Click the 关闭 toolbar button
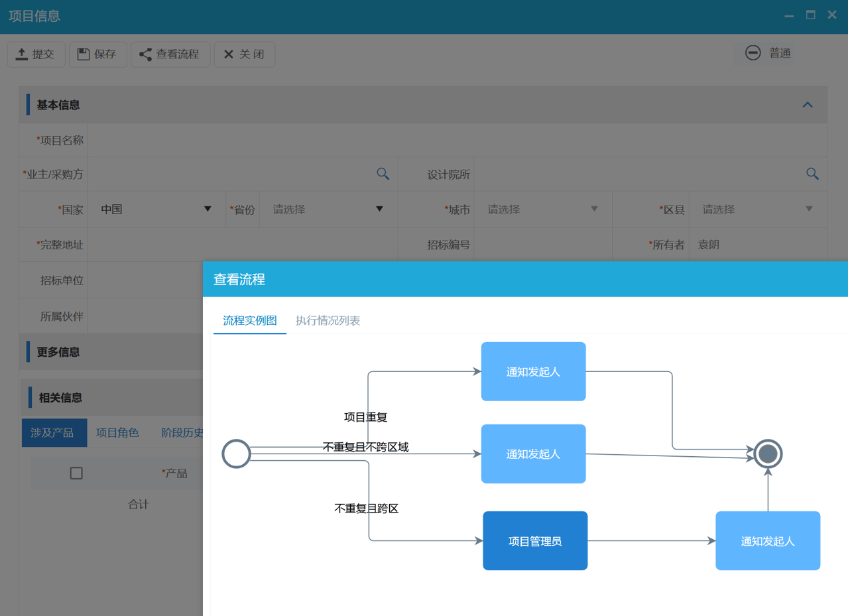848x616 pixels. coord(244,54)
